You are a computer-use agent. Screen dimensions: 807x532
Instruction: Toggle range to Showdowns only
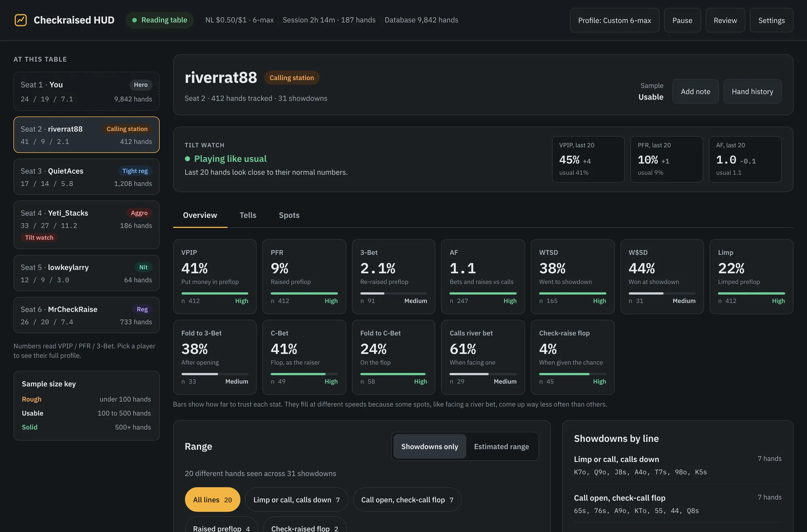tap(430, 446)
